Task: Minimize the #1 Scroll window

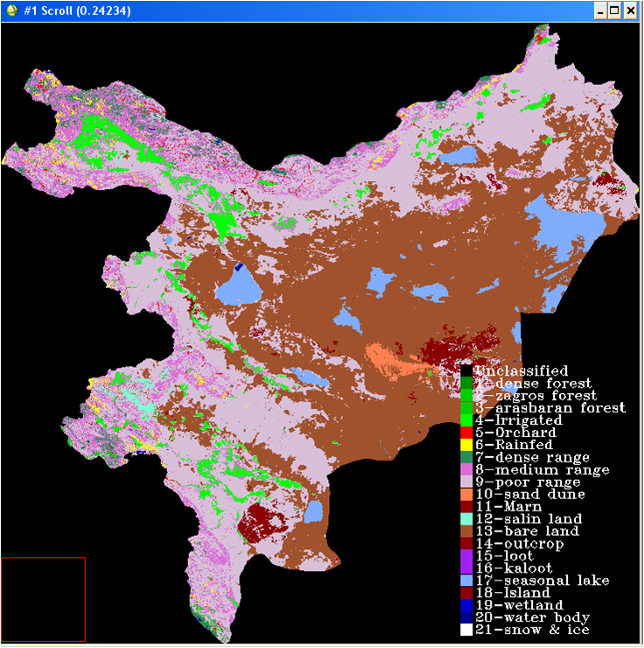Action: pyautogui.click(x=600, y=11)
